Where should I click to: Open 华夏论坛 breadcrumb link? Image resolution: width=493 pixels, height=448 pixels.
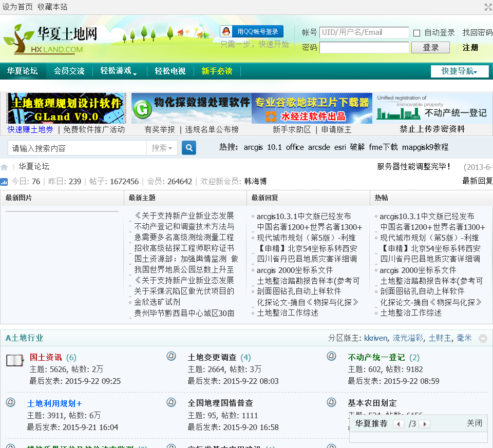point(34,166)
